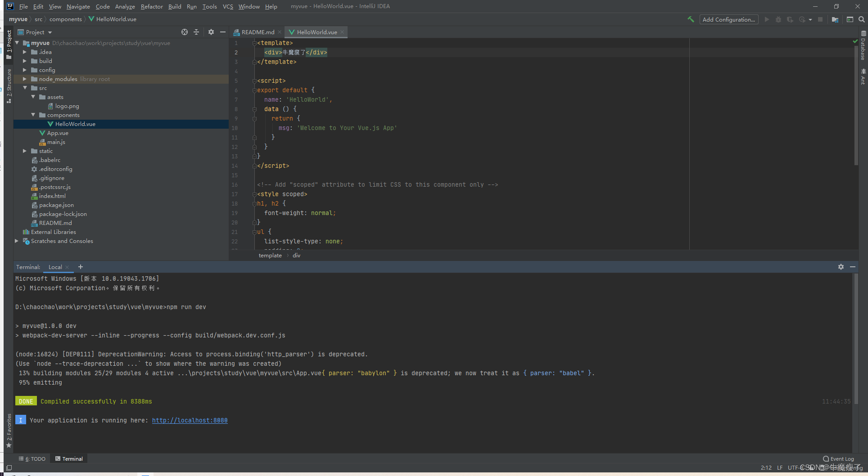This screenshot has height=476, width=868.
Task: Click the LF line separator in status bar
Action: coord(780,468)
